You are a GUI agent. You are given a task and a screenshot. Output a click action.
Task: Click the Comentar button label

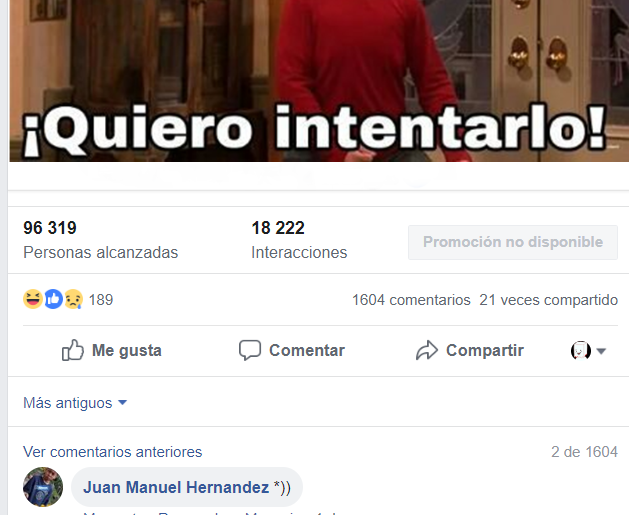307,350
